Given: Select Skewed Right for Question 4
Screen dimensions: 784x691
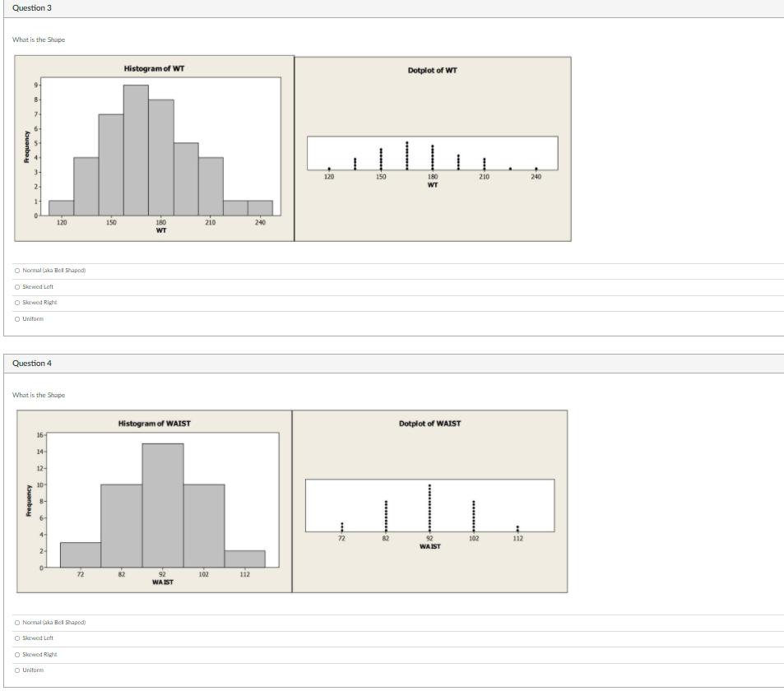Looking at the screenshot, I should coord(17,653).
